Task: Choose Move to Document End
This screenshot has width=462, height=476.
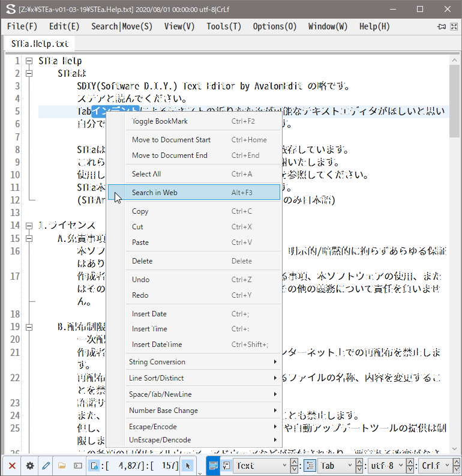Action: coord(194,155)
